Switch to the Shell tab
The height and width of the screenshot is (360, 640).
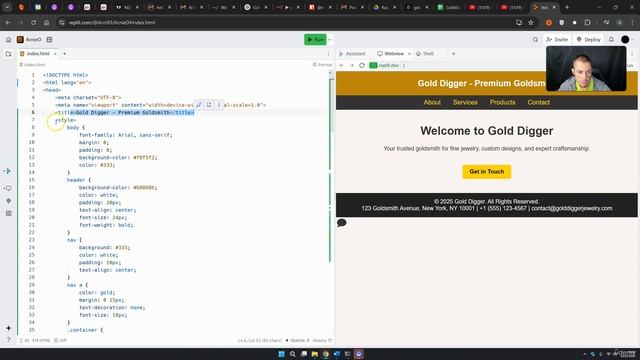point(425,54)
